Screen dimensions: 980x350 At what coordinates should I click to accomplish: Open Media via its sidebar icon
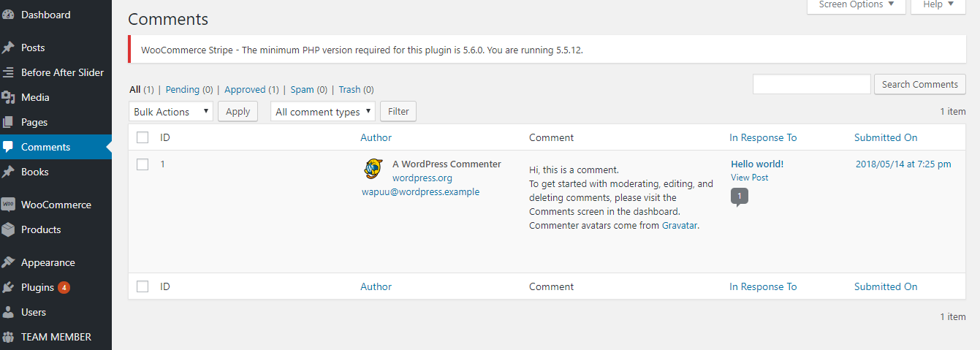(8, 97)
